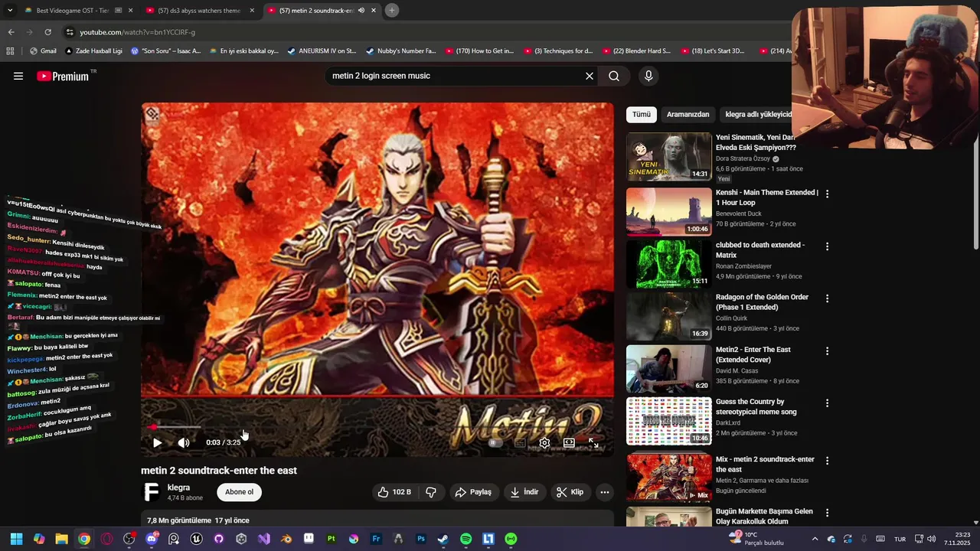This screenshot has height=551, width=980.
Task: Click the URL address bar
Action: click(x=429, y=32)
